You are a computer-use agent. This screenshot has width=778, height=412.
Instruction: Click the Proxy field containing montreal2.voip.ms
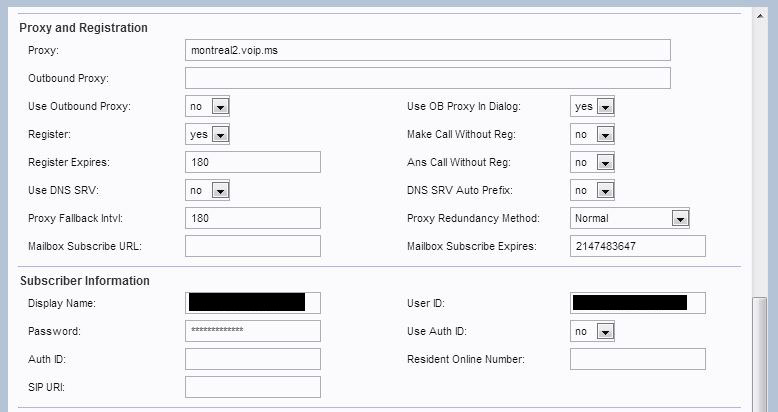tap(427, 50)
